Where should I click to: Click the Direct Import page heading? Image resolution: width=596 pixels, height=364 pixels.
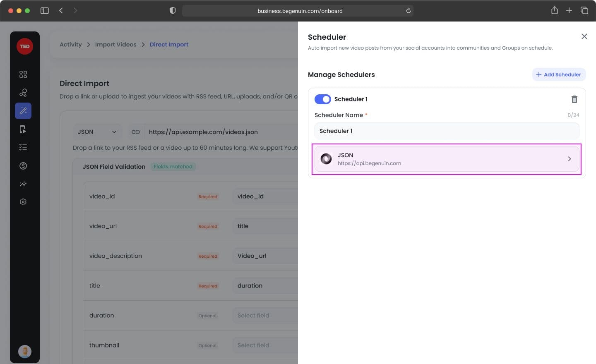point(84,84)
